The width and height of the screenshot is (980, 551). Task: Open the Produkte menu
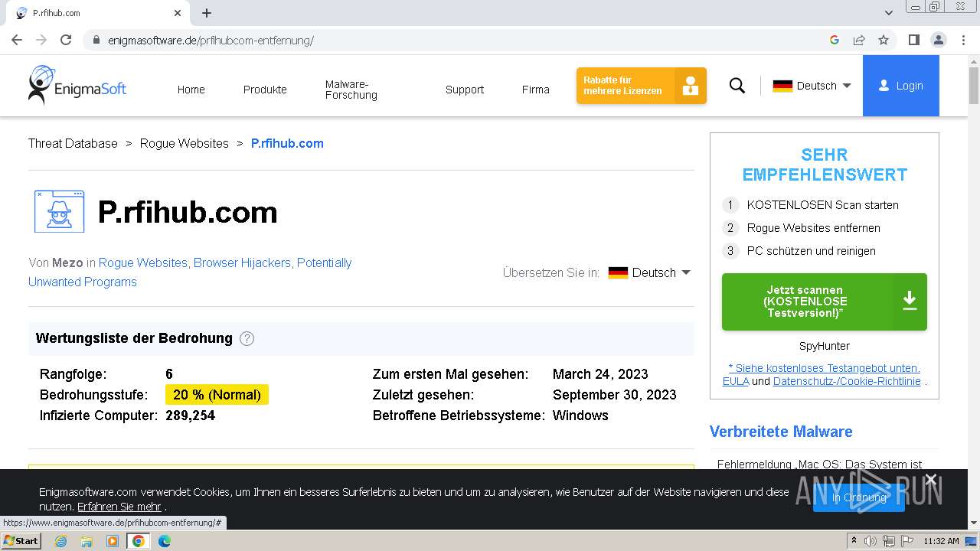(x=265, y=90)
